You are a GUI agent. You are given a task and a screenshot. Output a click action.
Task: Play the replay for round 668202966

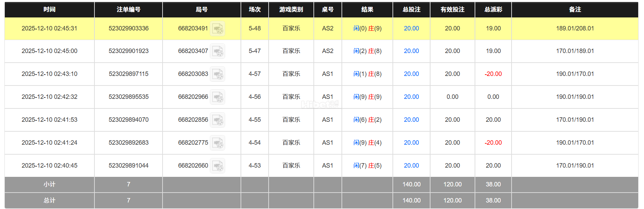pos(217,97)
